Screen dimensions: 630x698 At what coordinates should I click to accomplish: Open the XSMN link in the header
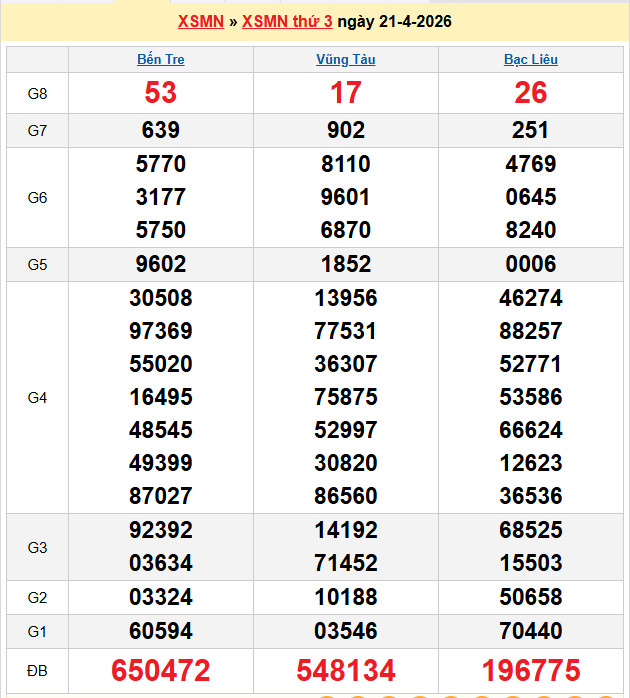(200, 22)
